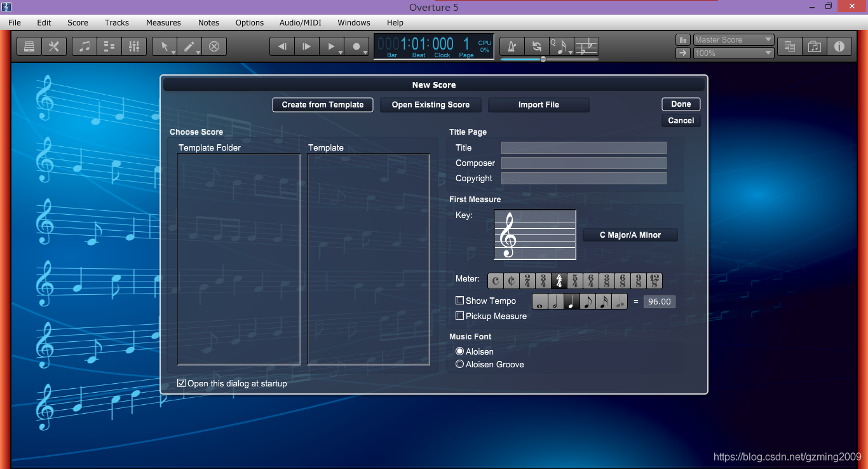
Task: Expand the Master Score dropdown
Action: 734,39
